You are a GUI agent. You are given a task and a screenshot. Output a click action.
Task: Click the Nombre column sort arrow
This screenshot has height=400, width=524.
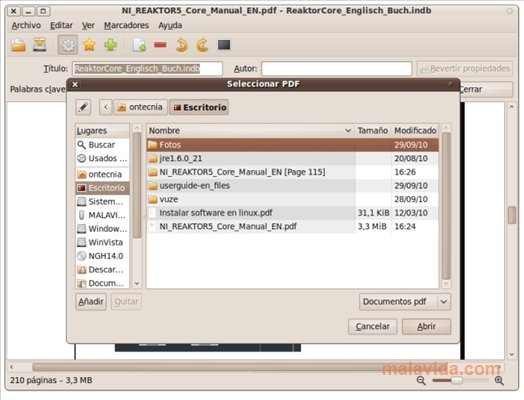click(x=348, y=131)
